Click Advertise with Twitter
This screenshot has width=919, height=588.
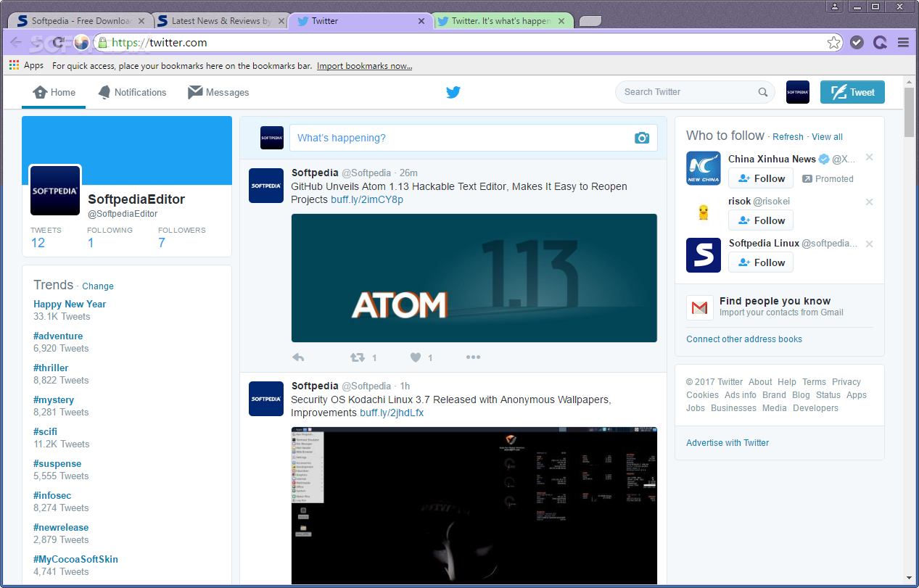(x=728, y=443)
